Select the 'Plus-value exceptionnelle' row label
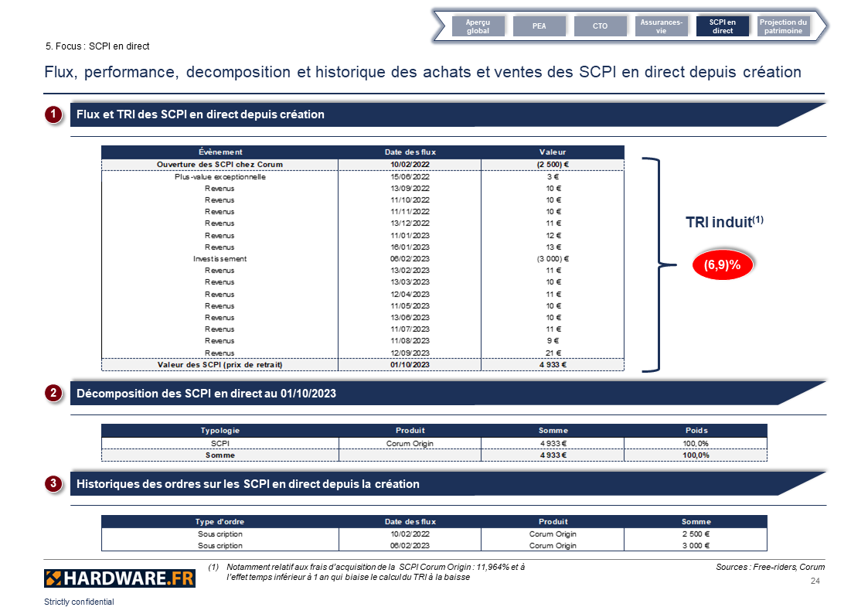This screenshot has height=614, width=868. click(220, 176)
